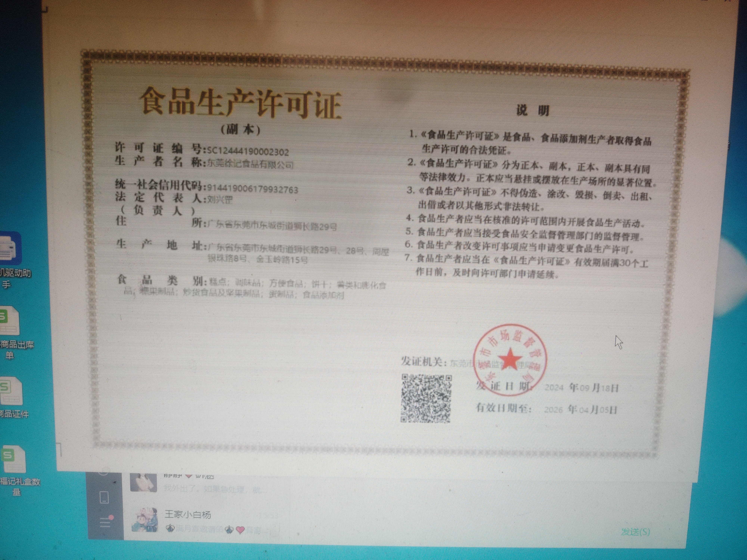Viewport: 747px width, 560px height.
Task: Click the issue date 2024年09月18日
Action: point(581,388)
